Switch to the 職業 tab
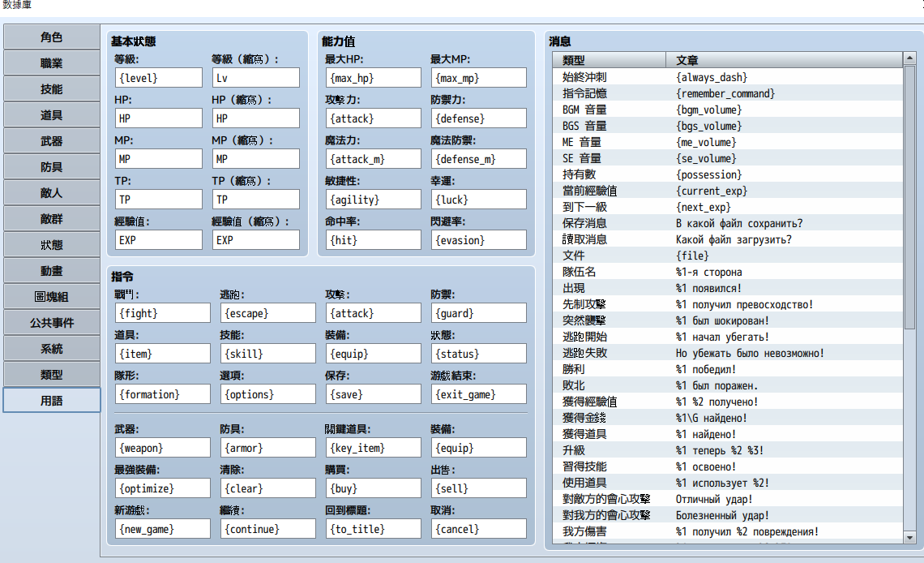This screenshot has height=563, width=924. click(52, 63)
